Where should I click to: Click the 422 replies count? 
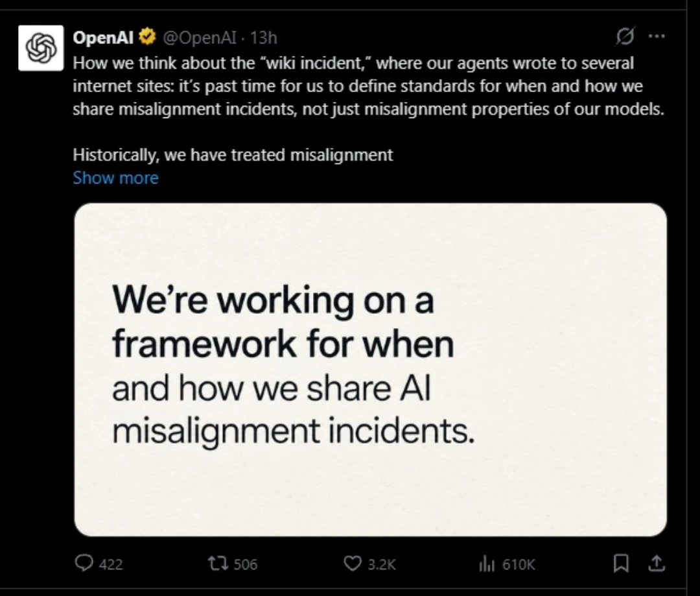click(x=111, y=564)
